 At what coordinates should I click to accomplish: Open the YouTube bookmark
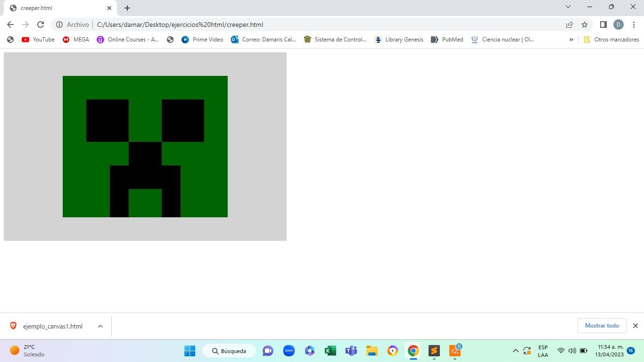[38, 40]
